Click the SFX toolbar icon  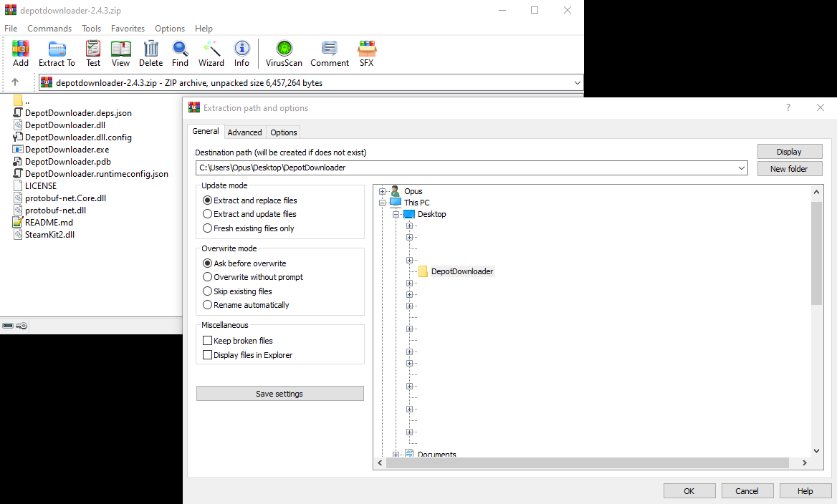click(367, 49)
